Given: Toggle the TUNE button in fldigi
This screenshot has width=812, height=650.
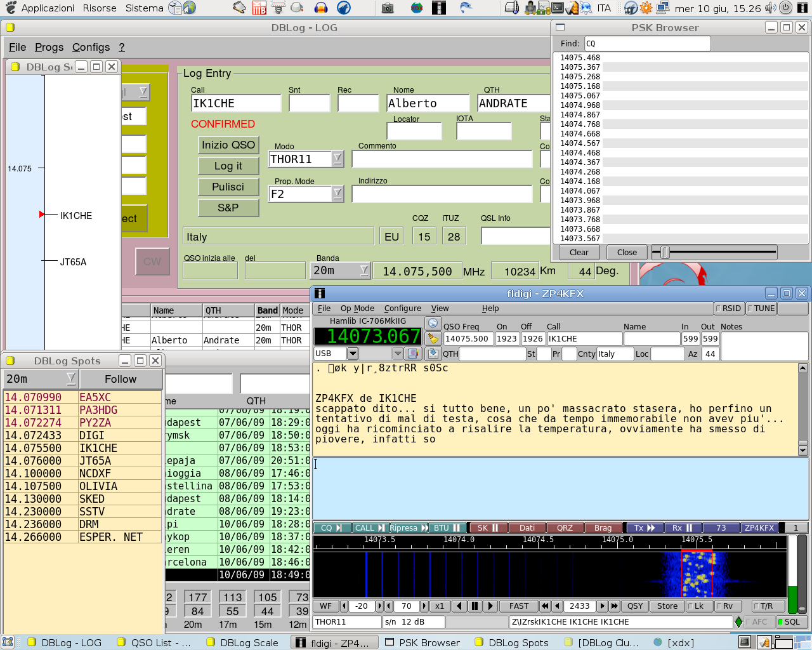Looking at the screenshot, I should coord(761,308).
